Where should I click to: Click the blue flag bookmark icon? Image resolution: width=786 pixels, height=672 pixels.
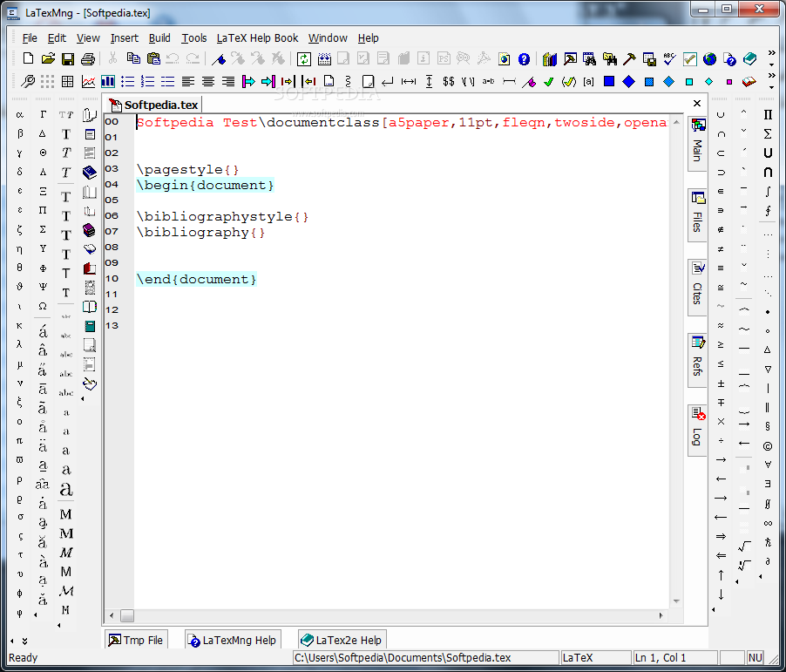point(219,58)
